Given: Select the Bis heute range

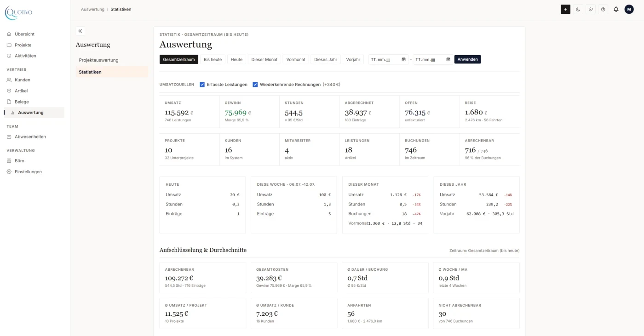Looking at the screenshot, I should pos(213,59).
